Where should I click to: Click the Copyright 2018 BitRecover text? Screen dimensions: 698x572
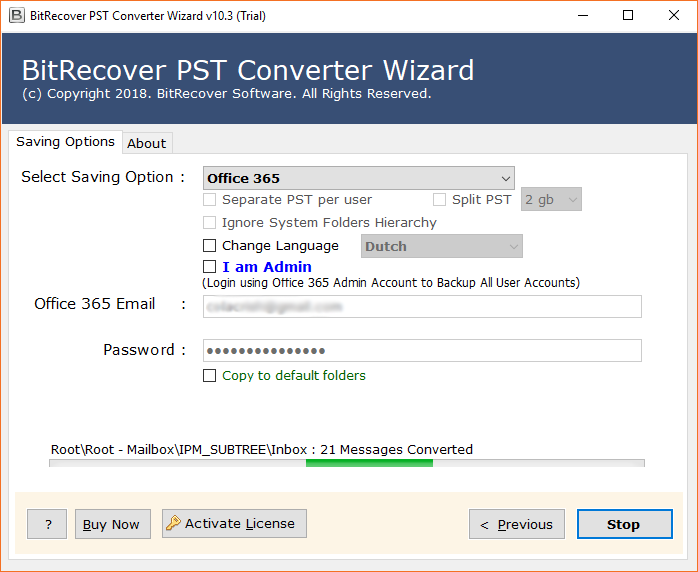pyautogui.click(x=227, y=93)
